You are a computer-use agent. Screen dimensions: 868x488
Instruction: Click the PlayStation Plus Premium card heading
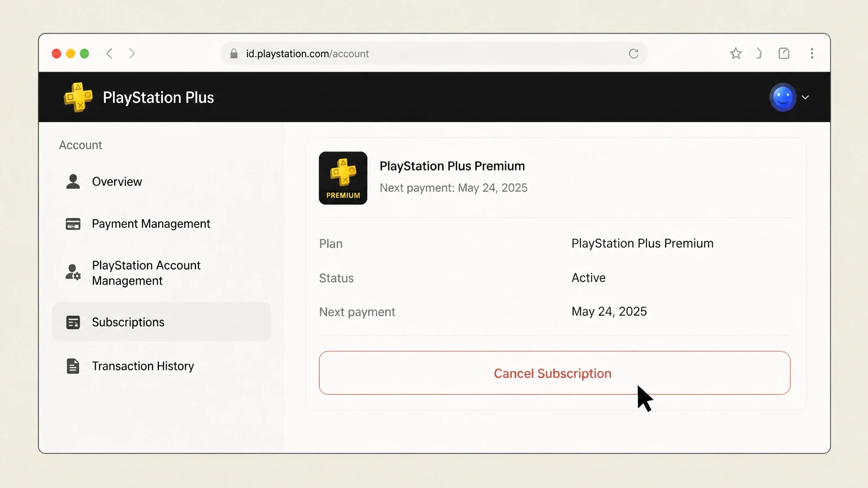(x=452, y=166)
